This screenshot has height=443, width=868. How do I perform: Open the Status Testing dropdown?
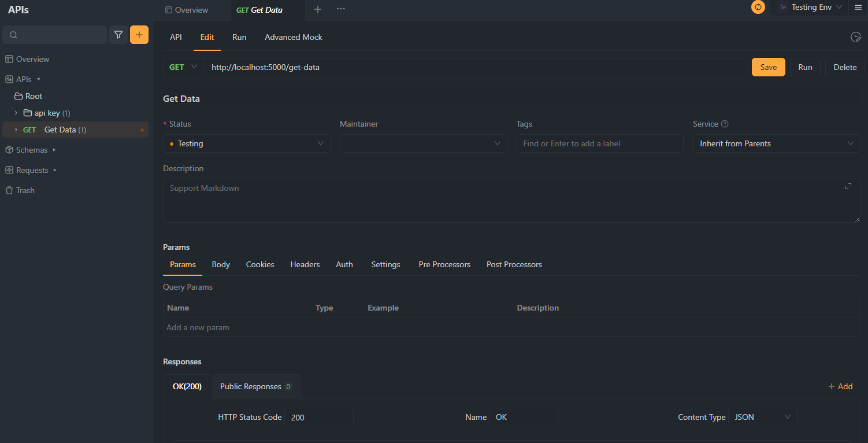click(247, 143)
